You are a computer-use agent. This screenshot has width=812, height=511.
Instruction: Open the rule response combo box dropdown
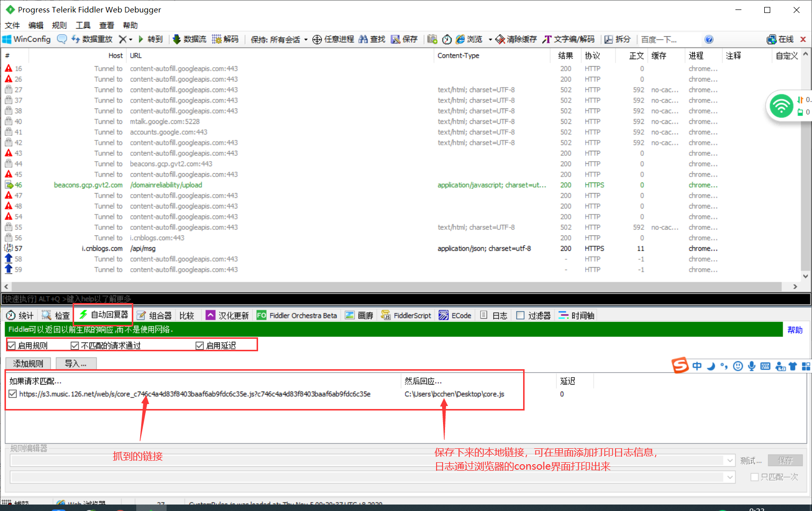729,478
